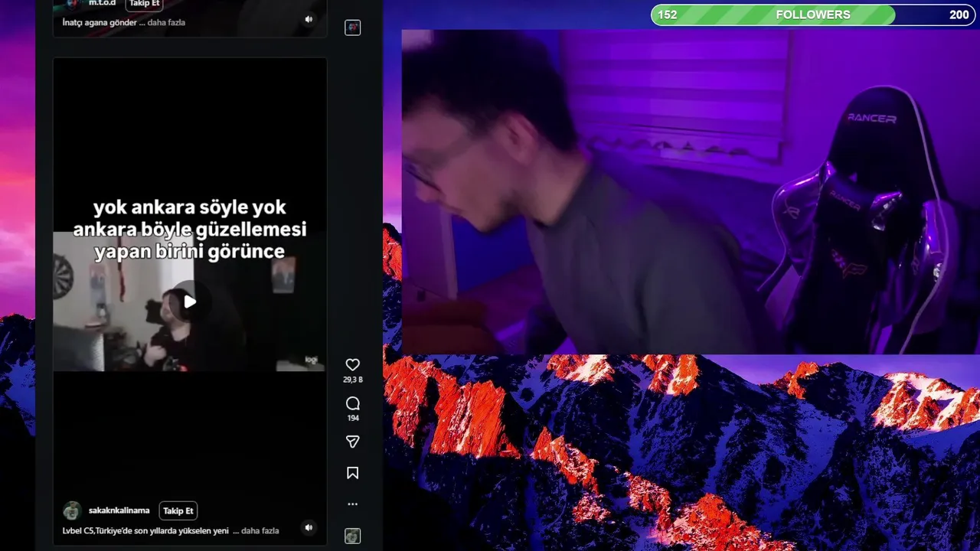
Task: Follow sakaknkalinama via Takip Et button
Action: click(x=178, y=510)
